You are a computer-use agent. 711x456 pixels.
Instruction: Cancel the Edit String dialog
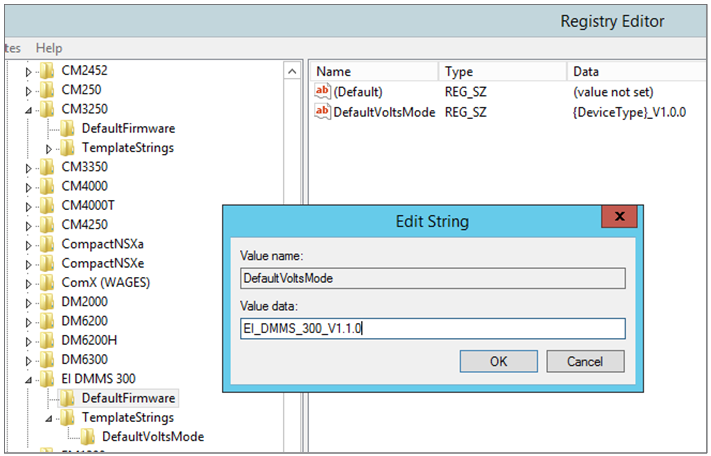point(585,361)
